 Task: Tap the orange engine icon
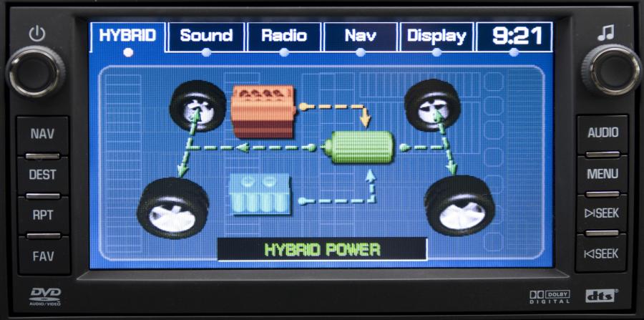click(x=263, y=111)
